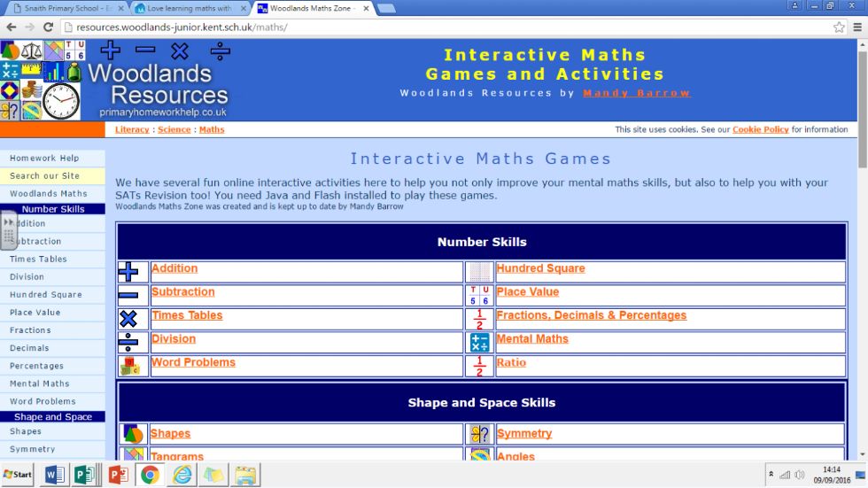The width and height of the screenshot is (868, 488).
Task: Click the blocks icon beside Word Problems
Action: (130, 366)
